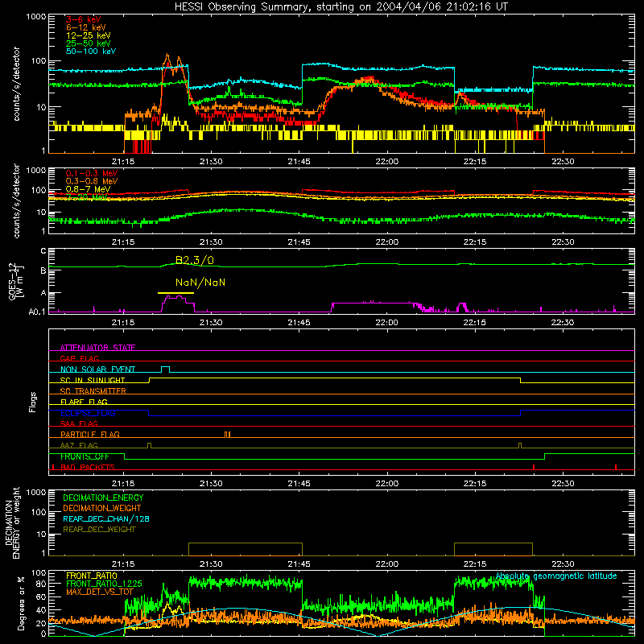Image resolution: width=644 pixels, height=644 pixels.
Task: Click the Degrees or % axis title
Action: 21,603
